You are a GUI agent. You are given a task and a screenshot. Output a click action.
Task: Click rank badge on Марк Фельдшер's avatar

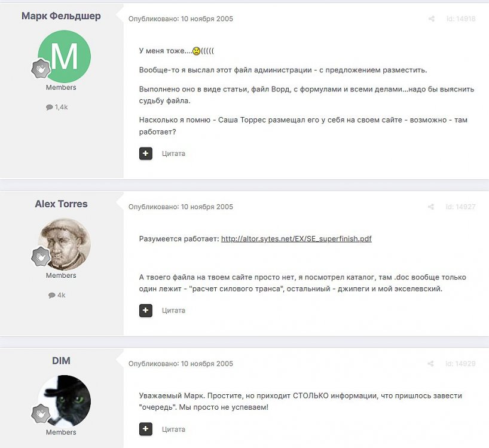pos(41,69)
